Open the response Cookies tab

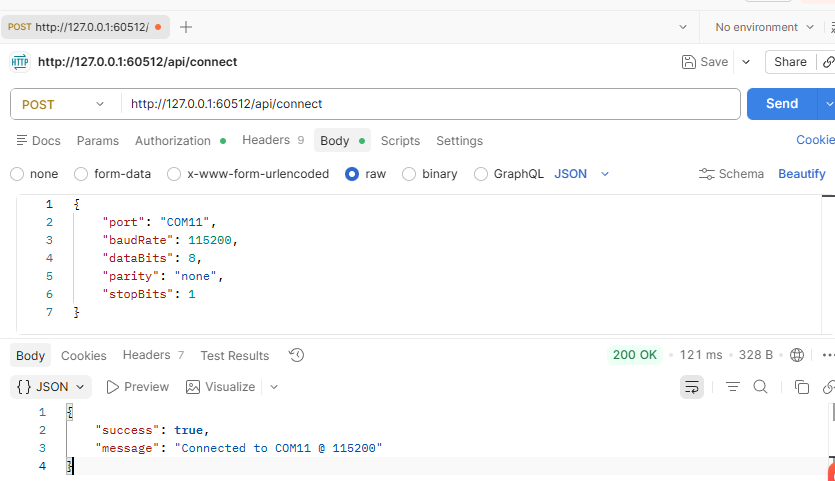(84, 355)
